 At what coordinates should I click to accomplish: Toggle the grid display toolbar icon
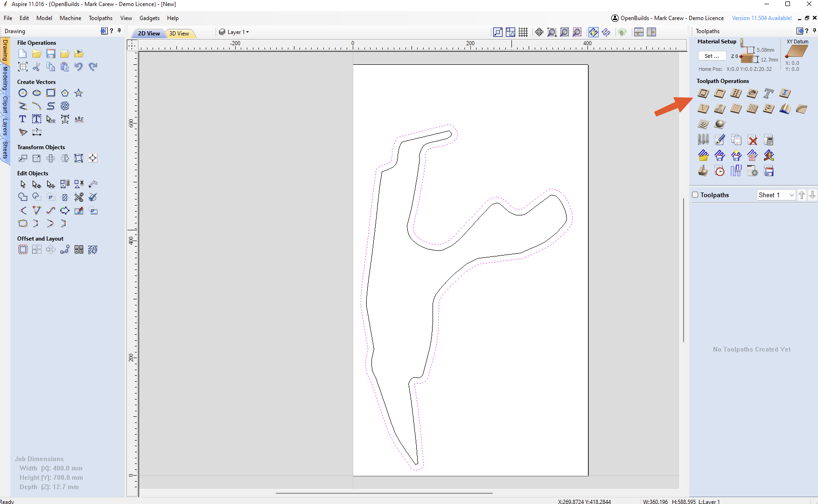coord(523,32)
